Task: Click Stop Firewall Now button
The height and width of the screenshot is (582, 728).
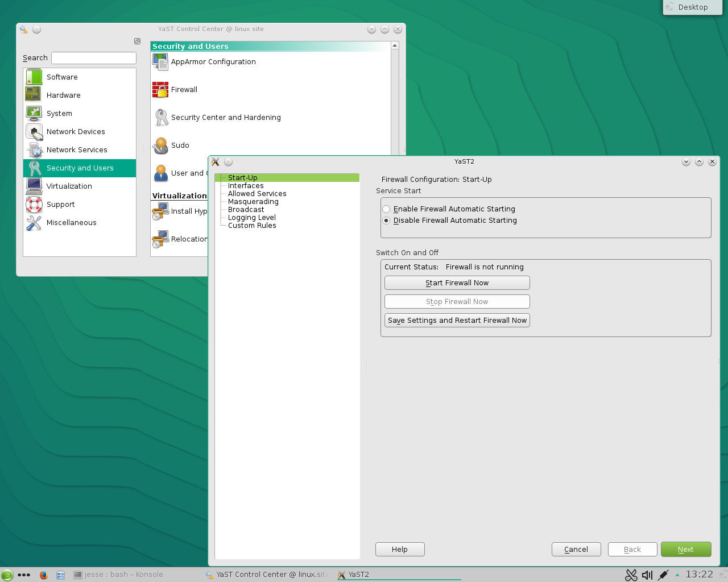Action: [457, 301]
